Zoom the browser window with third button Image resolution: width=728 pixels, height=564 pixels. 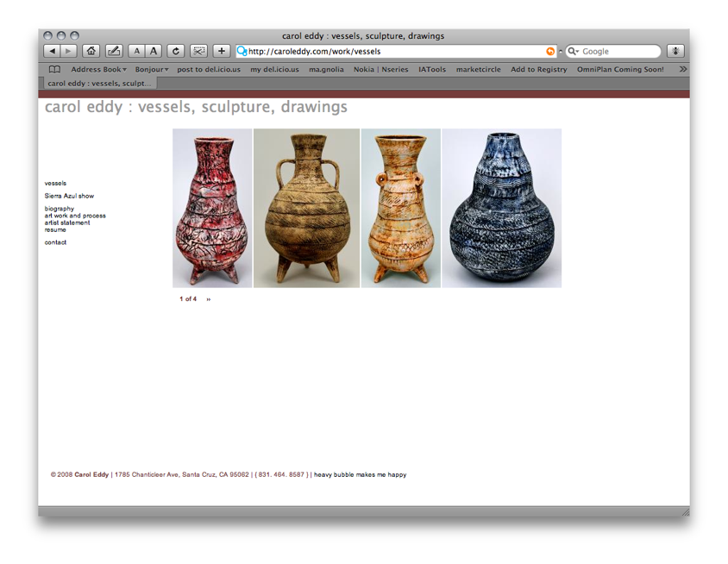(74, 35)
